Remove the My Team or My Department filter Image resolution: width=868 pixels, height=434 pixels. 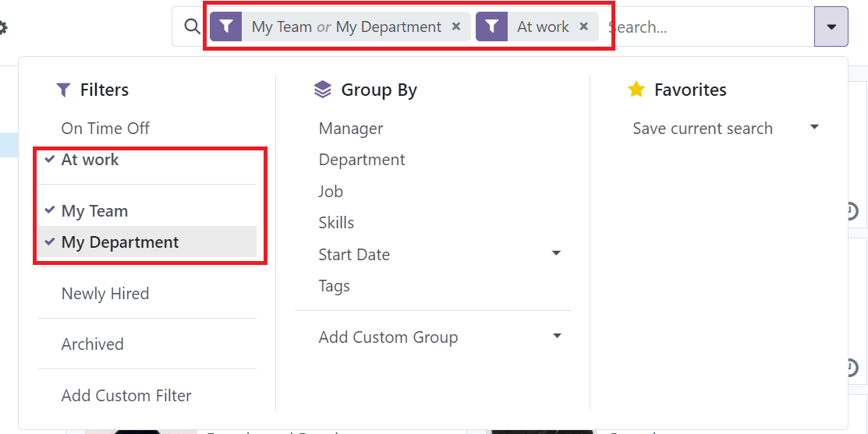point(456,26)
